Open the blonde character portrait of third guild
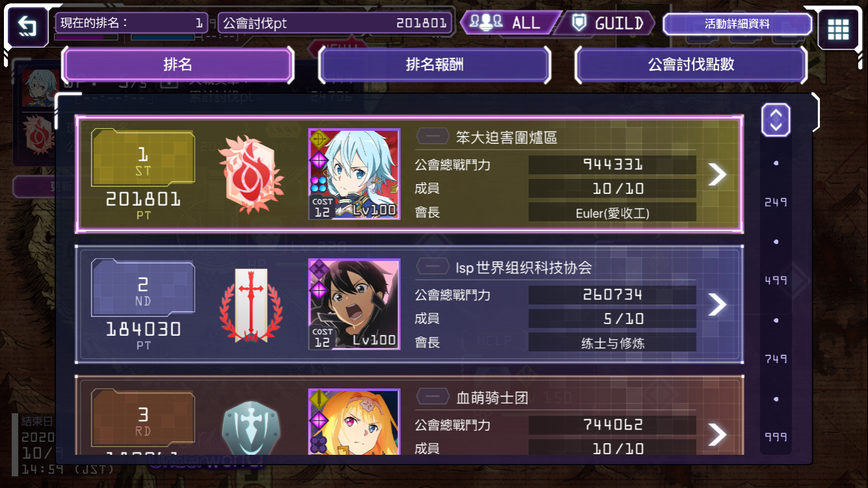The width and height of the screenshot is (868, 488). tap(354, 422)
